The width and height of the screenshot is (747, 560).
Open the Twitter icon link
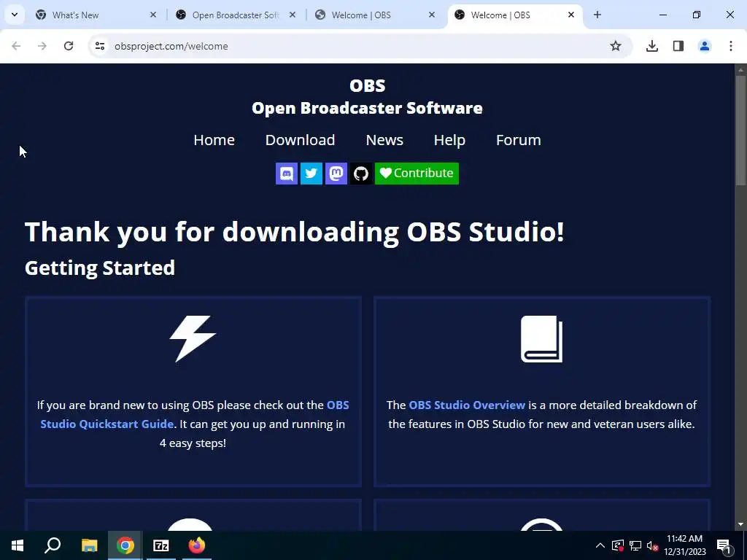tap(311, 174)
